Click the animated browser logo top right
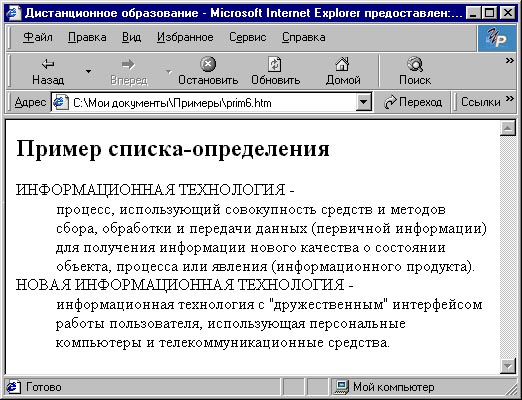The width and height of the screenshot is (522, 400). [x=497, y=38]
